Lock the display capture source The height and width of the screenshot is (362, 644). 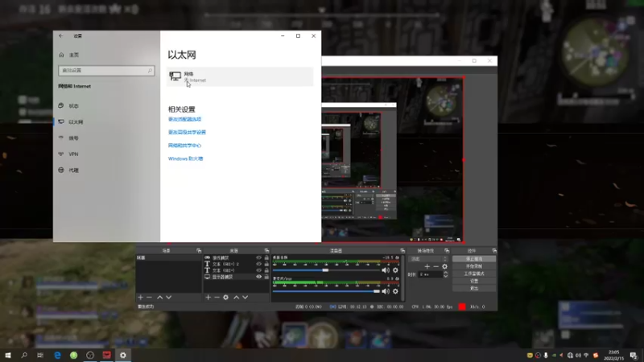point(266,277)
